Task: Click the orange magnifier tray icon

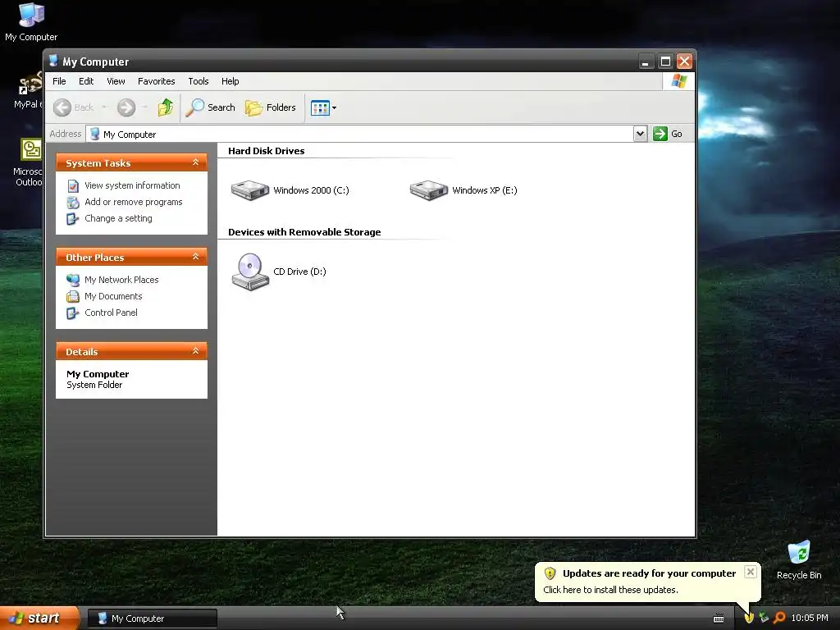Action: (x=779, y=618)
